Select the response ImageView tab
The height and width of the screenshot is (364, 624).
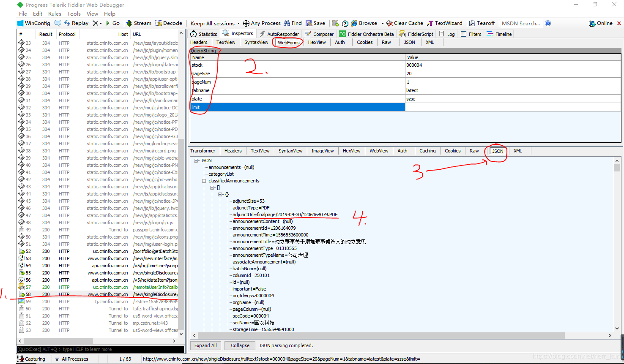pyautogui.click(x=323, y=151)
